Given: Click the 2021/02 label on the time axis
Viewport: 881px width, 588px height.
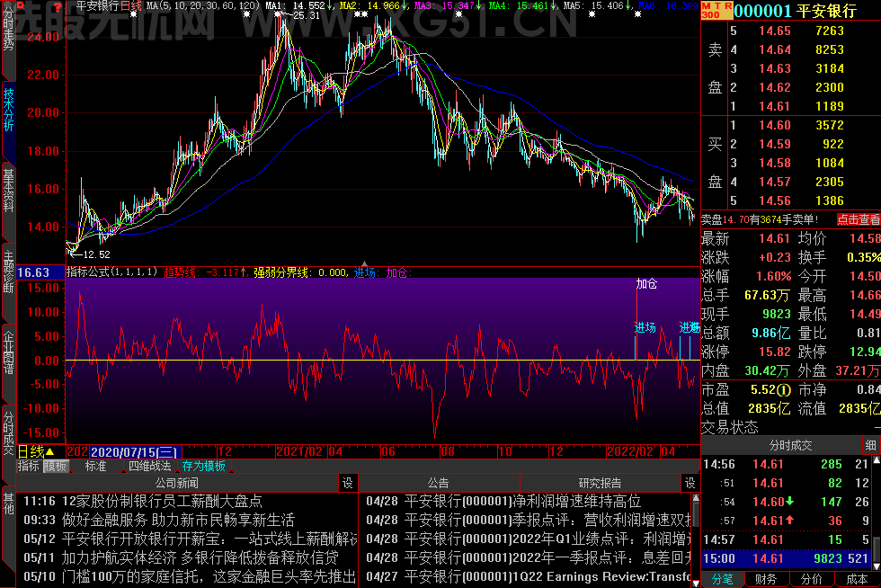Looking at the screenshot, I should (298, 451).
